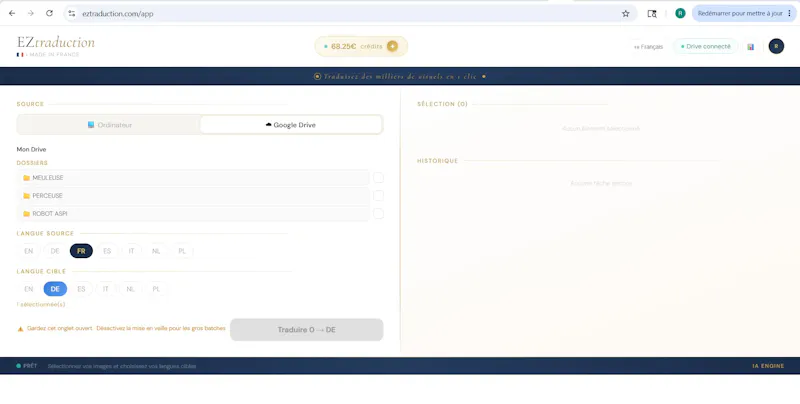Open the user account avatar R
The width and height of the screenshot is (800, 404).
tap(776, 46)
